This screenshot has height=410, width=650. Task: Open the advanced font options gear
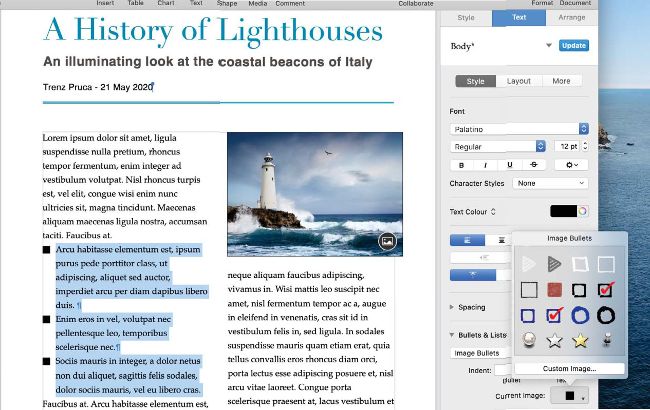click(x=572, y=165)
